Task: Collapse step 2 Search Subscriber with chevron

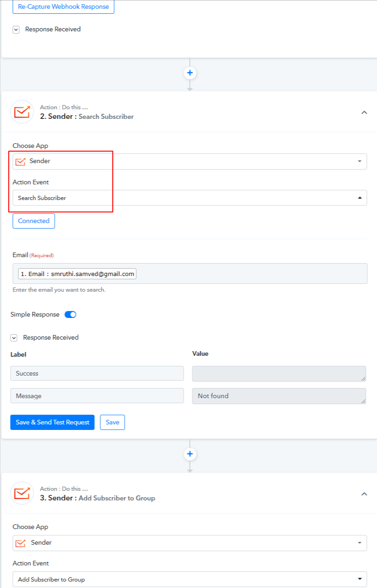Action: (x=364, y=112)
